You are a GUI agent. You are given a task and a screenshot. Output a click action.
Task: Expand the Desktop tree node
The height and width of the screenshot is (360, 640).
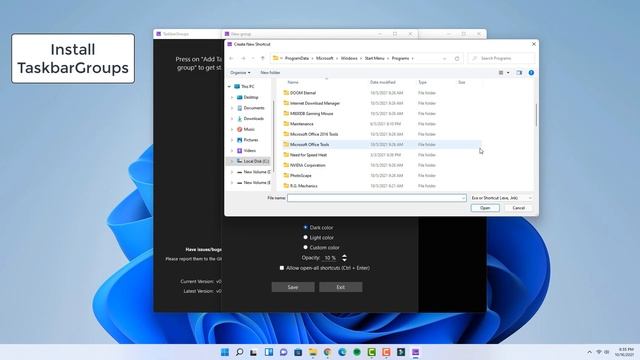coord(232,97)
